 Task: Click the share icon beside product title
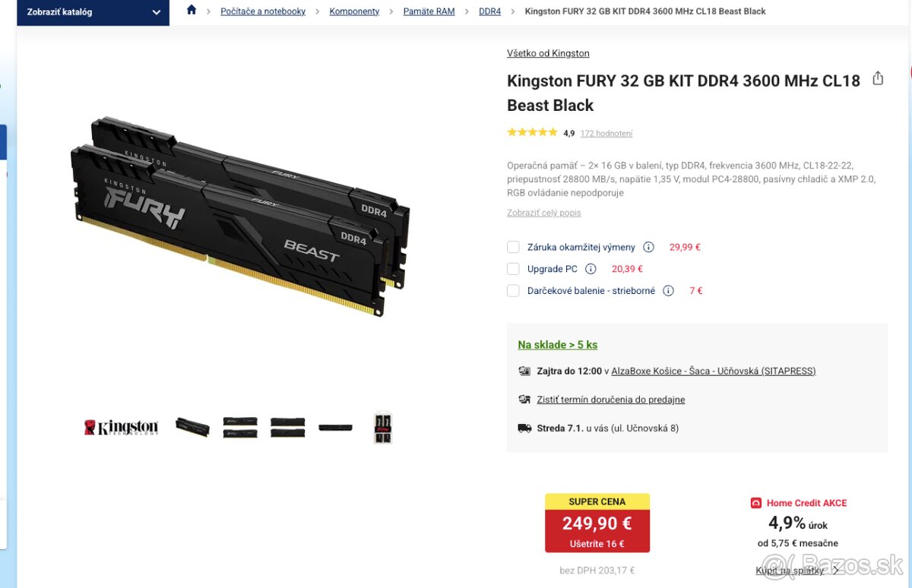coord(878,78)
